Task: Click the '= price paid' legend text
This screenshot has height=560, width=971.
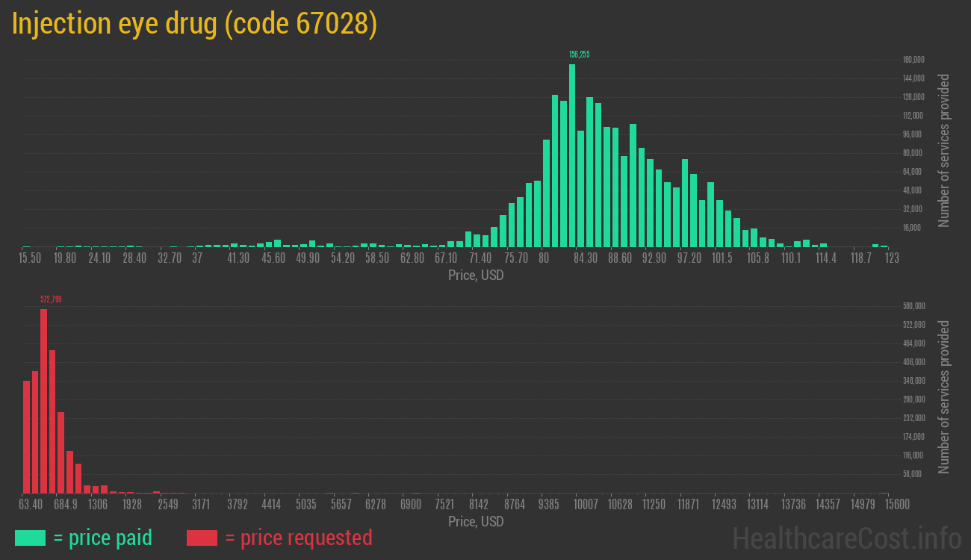Action: pos(103,538)
